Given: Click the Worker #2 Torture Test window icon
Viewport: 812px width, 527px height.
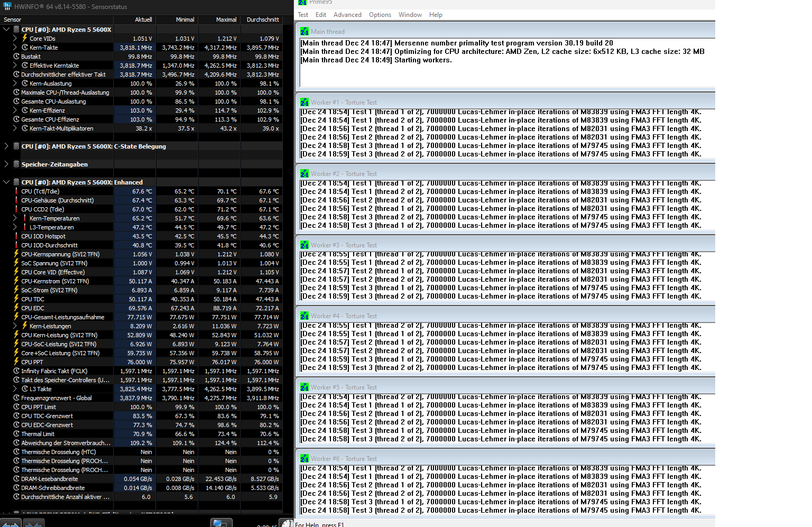Looking at the screenshot, I should (304, 174).
